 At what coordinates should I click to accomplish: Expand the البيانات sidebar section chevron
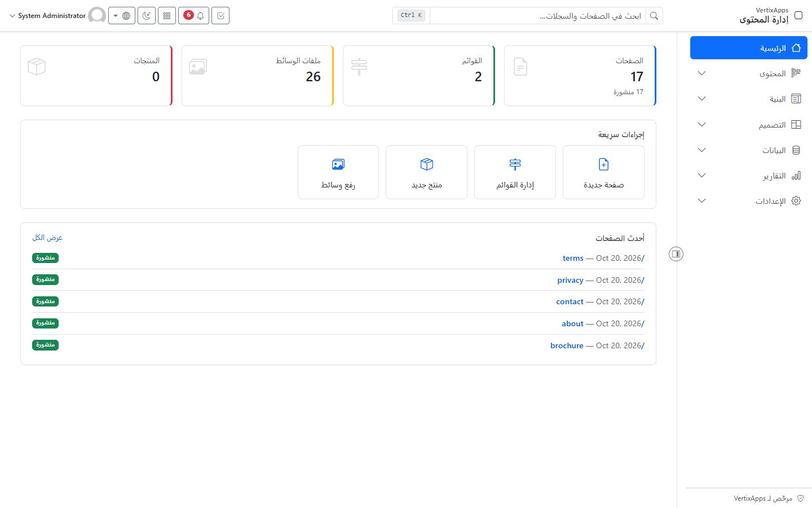pyautogui.click(x=702, y=150)
